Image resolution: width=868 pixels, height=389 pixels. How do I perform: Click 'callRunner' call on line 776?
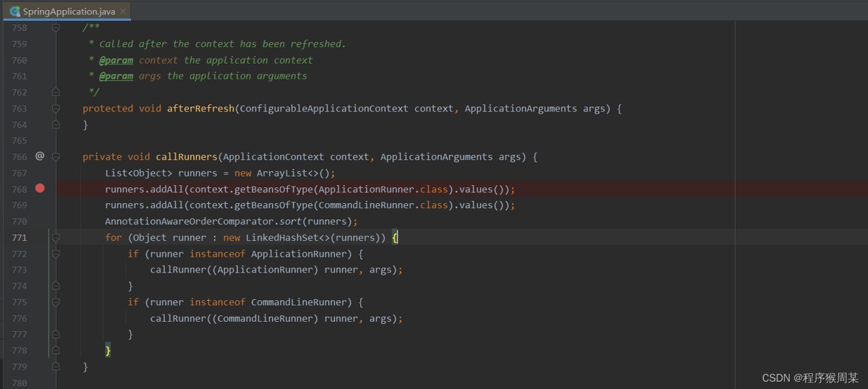tap(178, 318)
